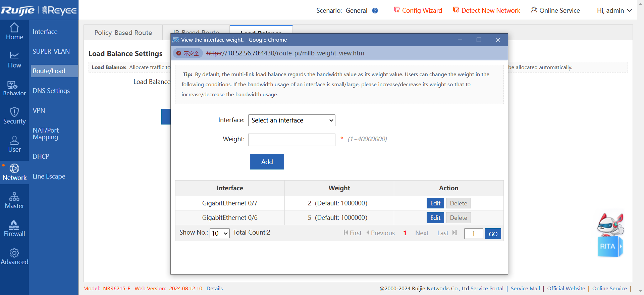Screen dimensions: 644x295
Task: Click the Scenario help question icon
Action: point(375,11)
